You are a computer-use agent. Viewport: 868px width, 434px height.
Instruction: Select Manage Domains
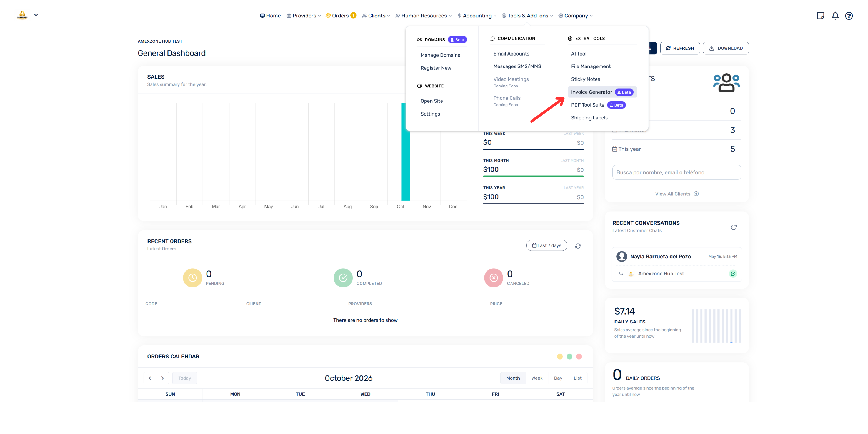click(x=440, y=55)
